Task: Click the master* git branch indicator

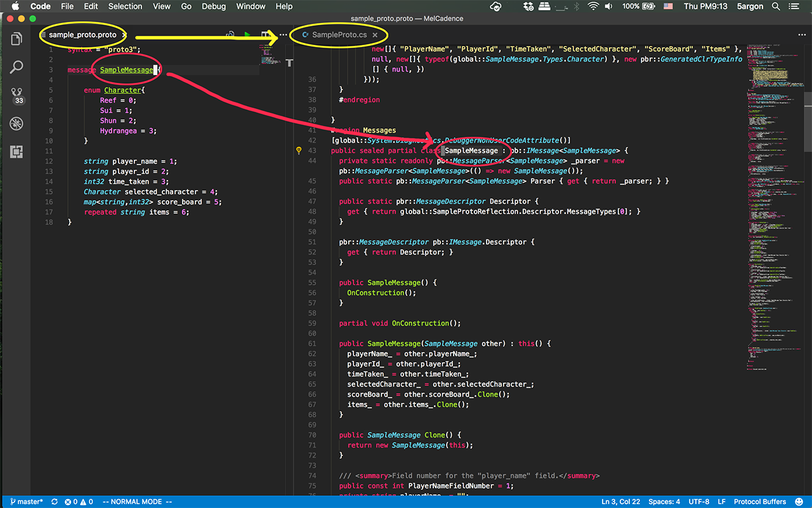Action: pos(26,502)
